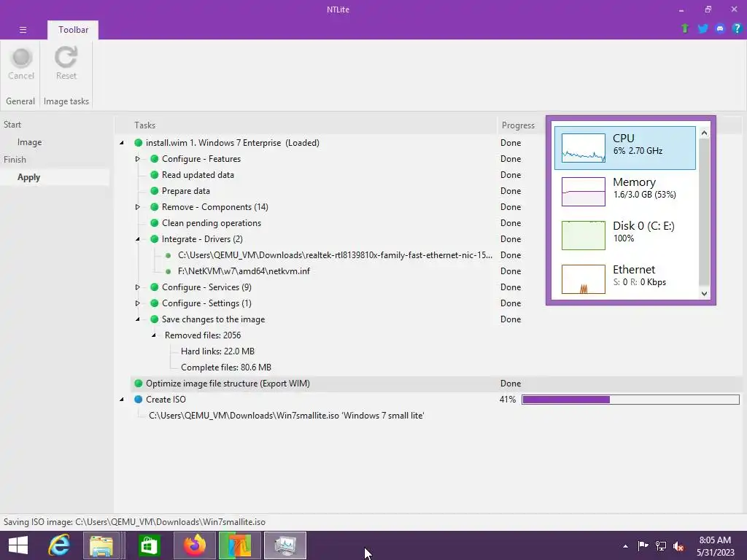Screen dimensions: 747x560
Task: Open the Action Center flag icon
Action: [643, 545]
